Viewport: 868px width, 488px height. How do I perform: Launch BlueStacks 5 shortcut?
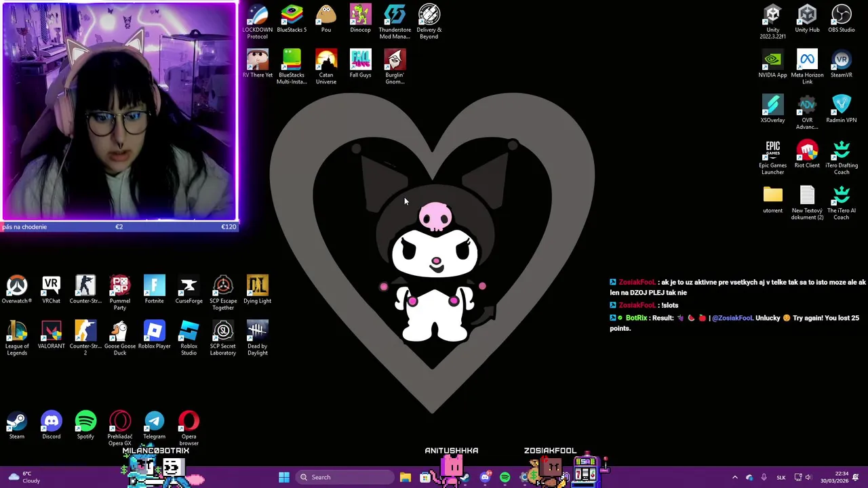[x=292, y=19]
